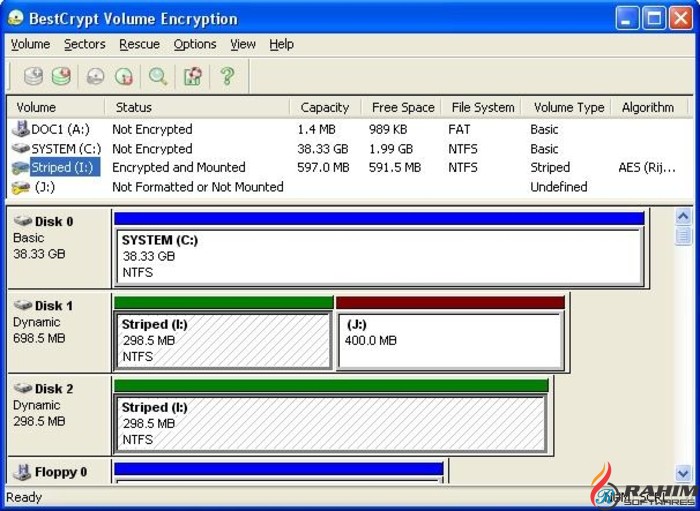The image size is (700, 511).
Task: Open the Options menu
Action: (x=194, y=44)
